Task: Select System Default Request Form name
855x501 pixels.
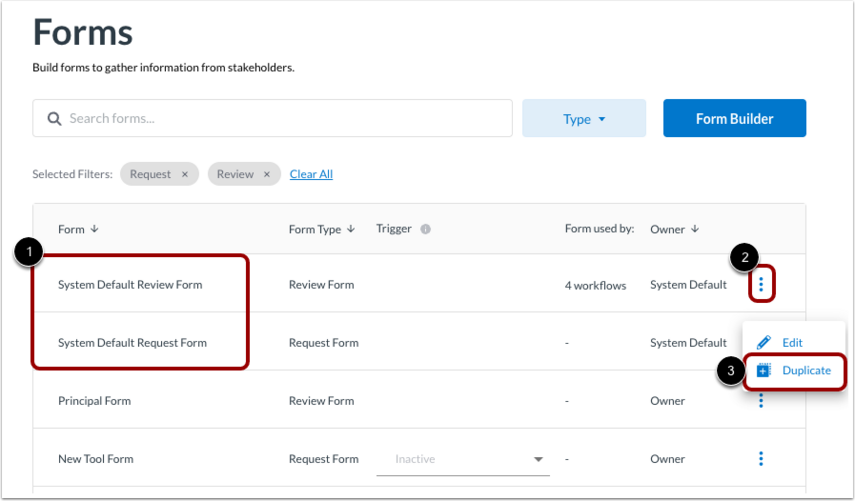Action: point(132,343)
